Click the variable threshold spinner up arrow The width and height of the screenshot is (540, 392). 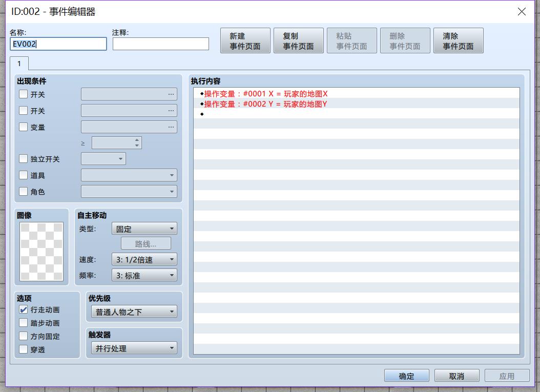pos(137,140)
